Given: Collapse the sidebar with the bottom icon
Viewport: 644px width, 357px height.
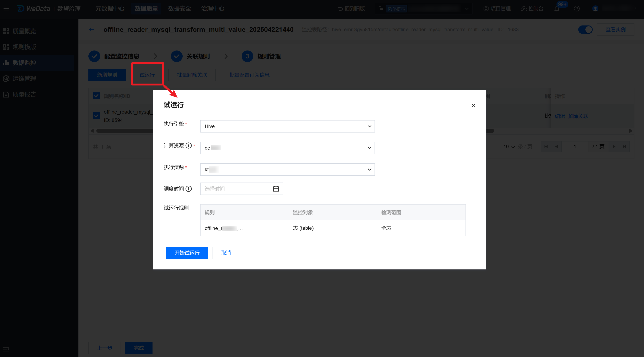Looking at the screenshot, I should 6,349.
